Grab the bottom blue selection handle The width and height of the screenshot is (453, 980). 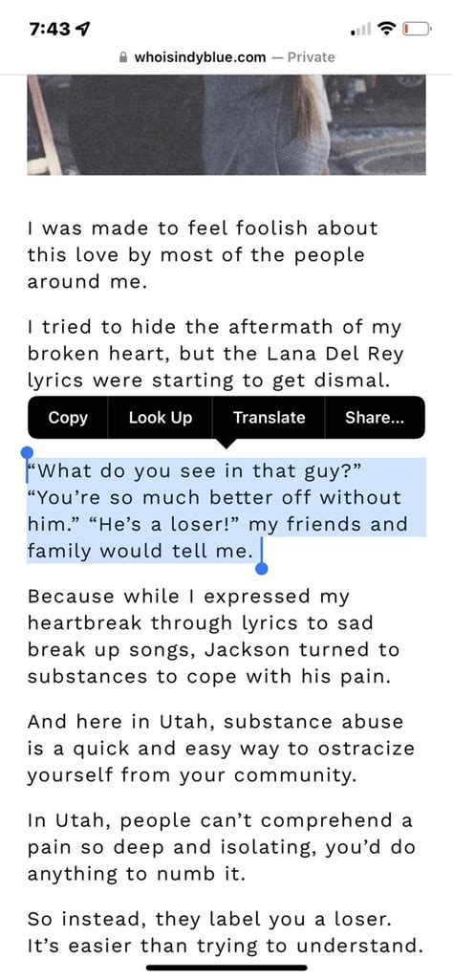(x=262, y=568)
